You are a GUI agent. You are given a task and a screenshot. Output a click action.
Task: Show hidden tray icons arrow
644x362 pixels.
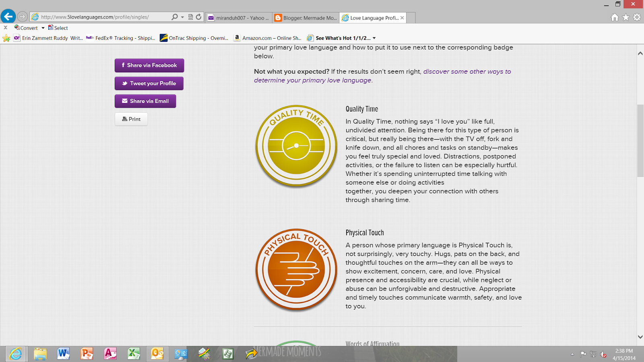coord(572,354)
